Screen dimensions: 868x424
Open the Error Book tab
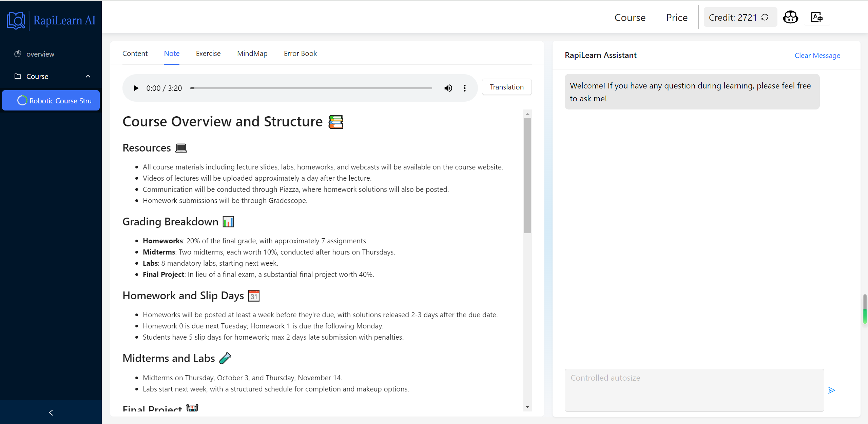point(300,54)
